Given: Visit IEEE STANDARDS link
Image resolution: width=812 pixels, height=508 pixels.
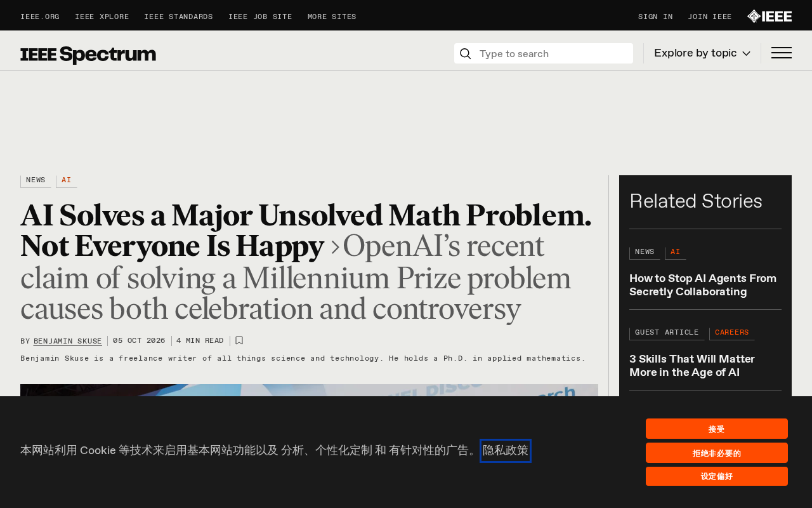Looking at the screenshot, I should pyautogui.click(x=178, y=17).
